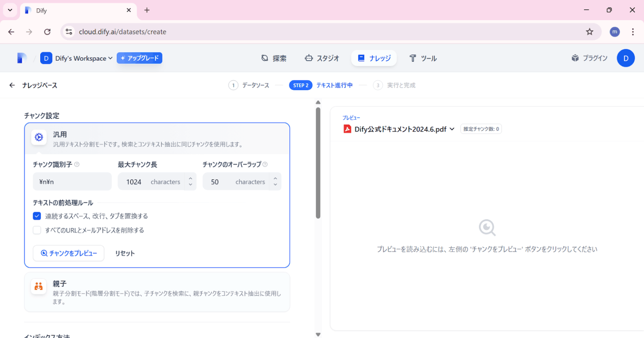Return via the ナレッジベース back arrow
The height and width of the screenshot is (338, 644).
11,85
